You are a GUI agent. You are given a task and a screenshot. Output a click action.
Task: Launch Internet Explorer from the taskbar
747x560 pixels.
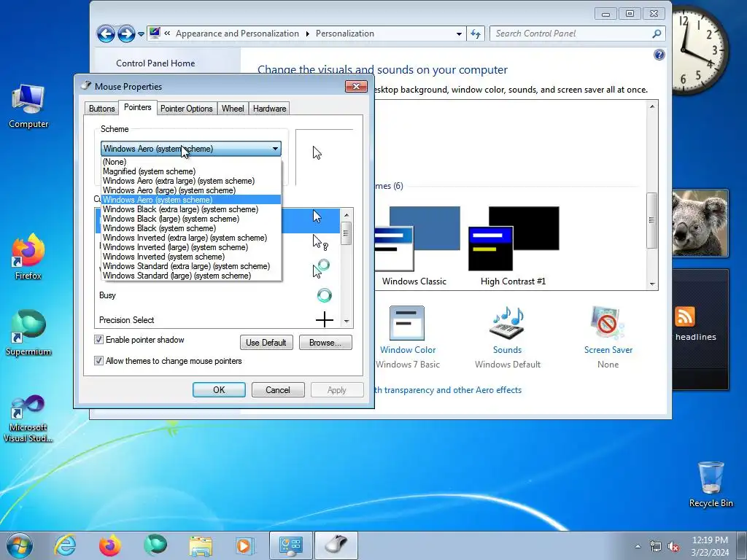point(65,545)
